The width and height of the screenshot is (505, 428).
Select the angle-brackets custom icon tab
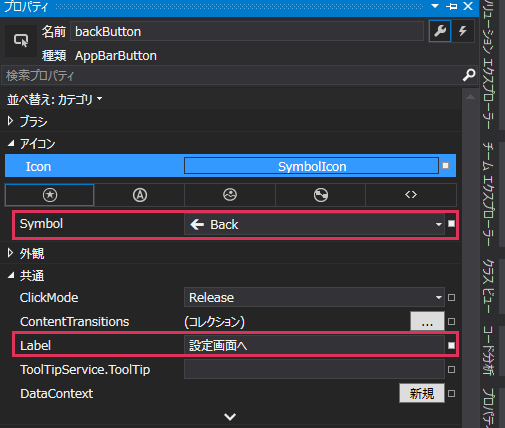click(411, 195)
